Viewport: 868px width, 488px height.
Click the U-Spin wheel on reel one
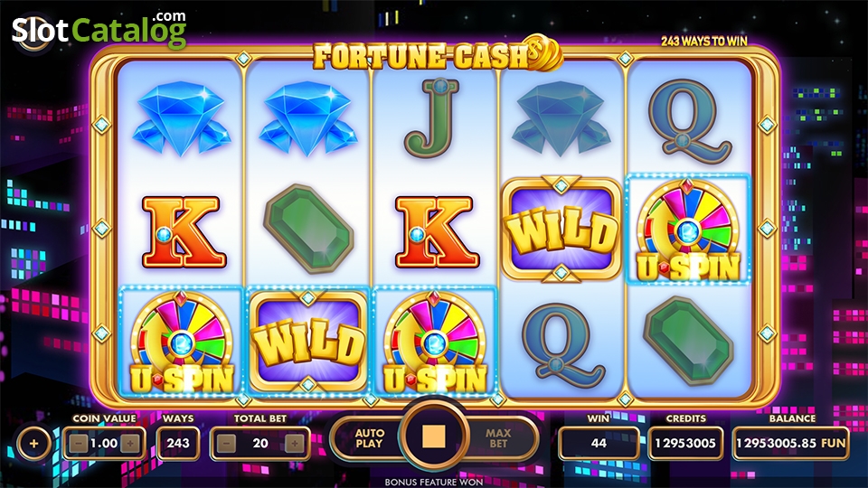[181, 342]
